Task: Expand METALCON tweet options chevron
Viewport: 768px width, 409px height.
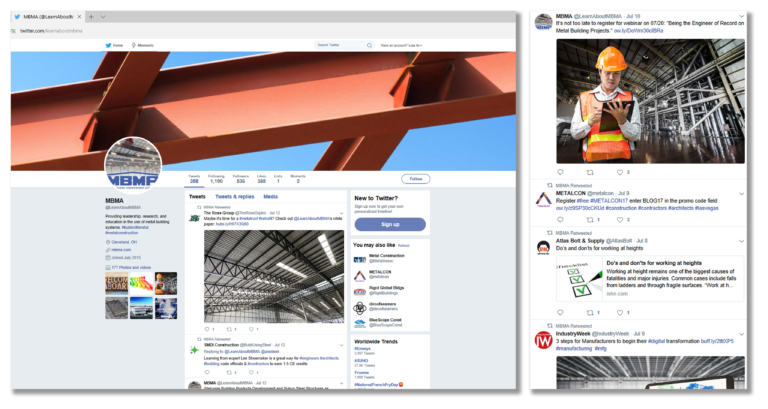Action: click(742, 194)
